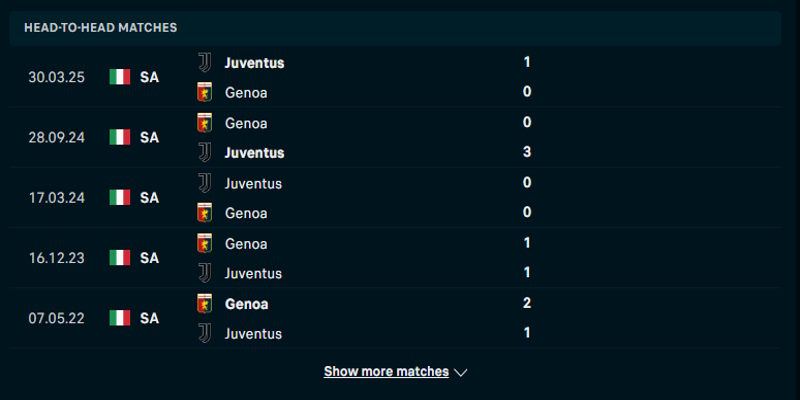Click Italy flag beside 16.12.23 match

click(120, 258)
